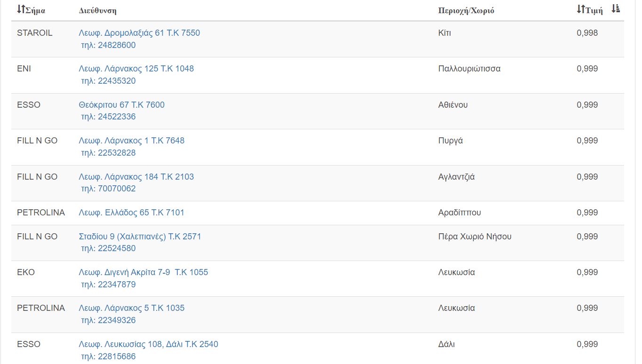Select the STAROIL brand cell

point(35,33)
